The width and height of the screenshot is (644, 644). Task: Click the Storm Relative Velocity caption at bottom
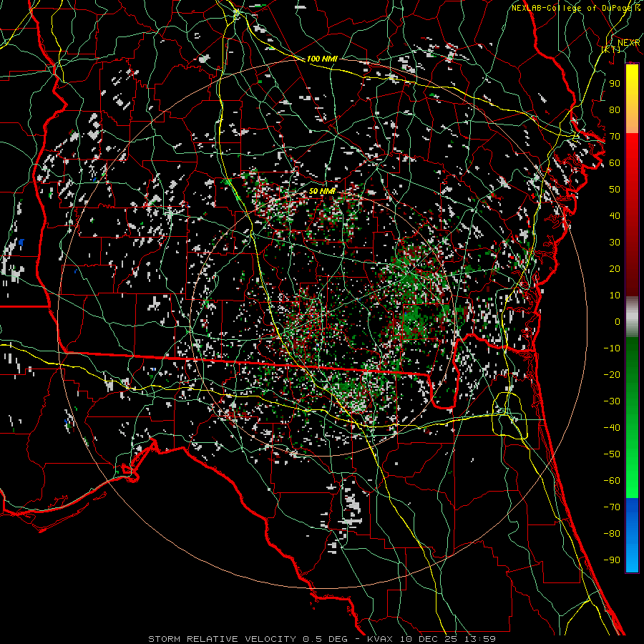click(322, 639)
